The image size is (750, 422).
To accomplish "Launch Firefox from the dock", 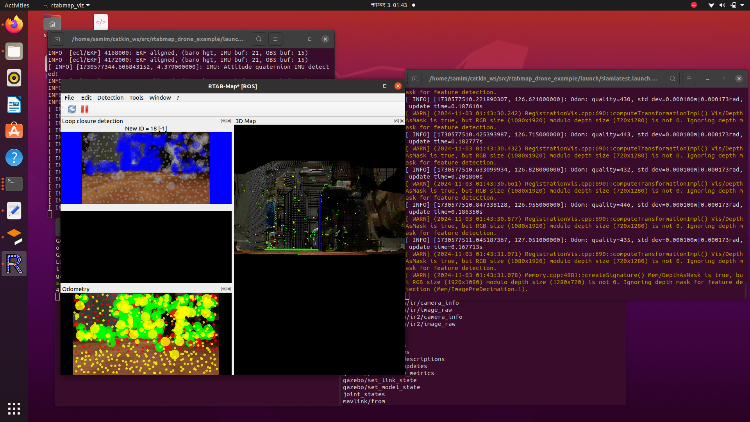I will [14, 25].
